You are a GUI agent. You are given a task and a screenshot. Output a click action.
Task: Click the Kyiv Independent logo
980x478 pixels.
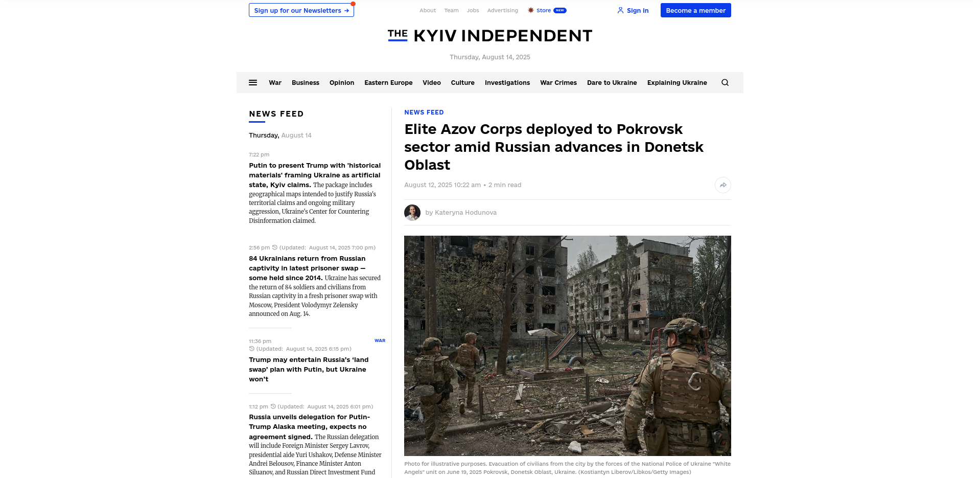click(489, 35)
